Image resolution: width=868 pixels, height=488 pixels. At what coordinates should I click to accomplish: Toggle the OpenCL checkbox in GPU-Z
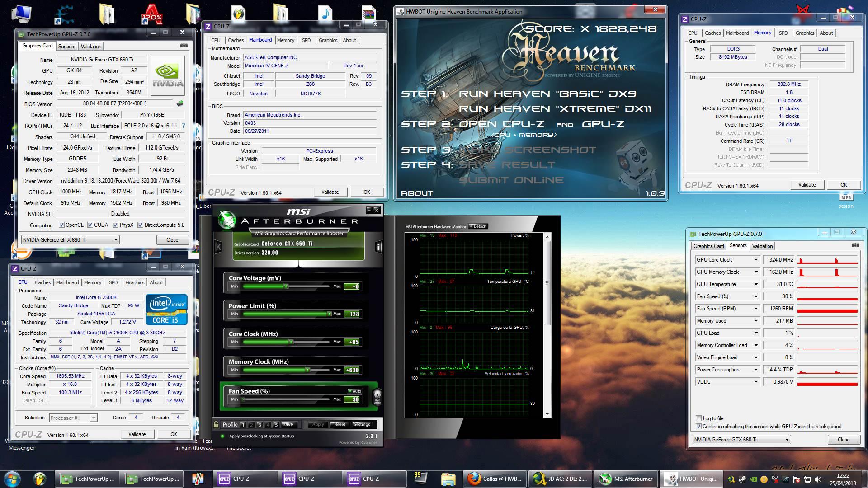tap(62, 225)
